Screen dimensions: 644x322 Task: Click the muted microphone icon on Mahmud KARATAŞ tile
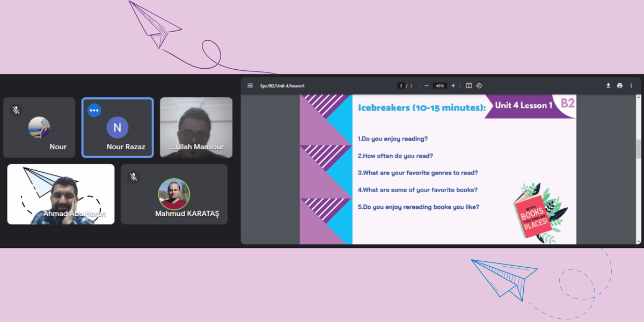[134, 177]
